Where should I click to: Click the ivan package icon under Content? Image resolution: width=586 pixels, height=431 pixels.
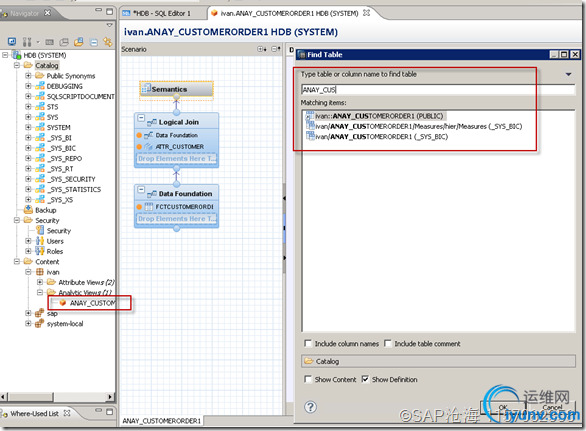point(40,272)
